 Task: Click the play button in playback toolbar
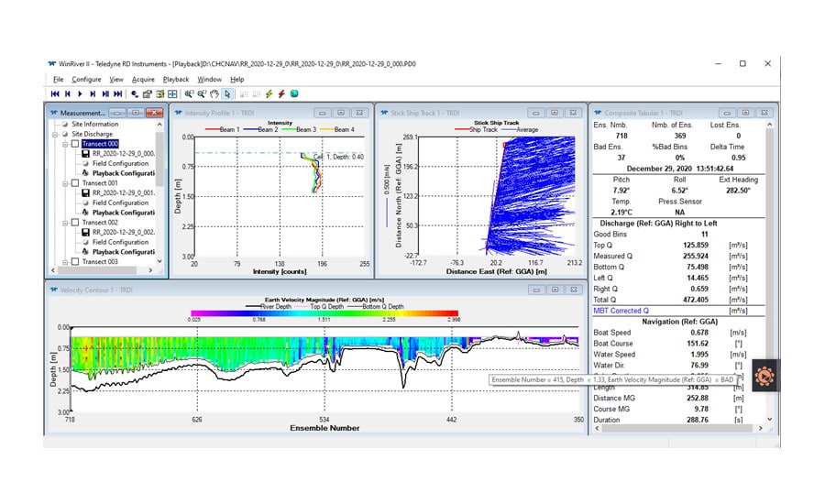pyautogui.click(x=80, y=93)
